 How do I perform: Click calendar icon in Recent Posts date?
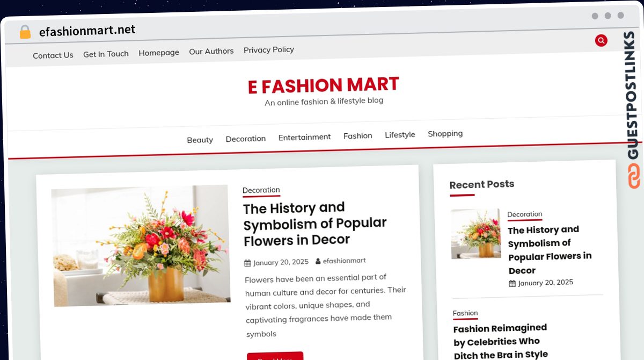click(x=513, y=283)
